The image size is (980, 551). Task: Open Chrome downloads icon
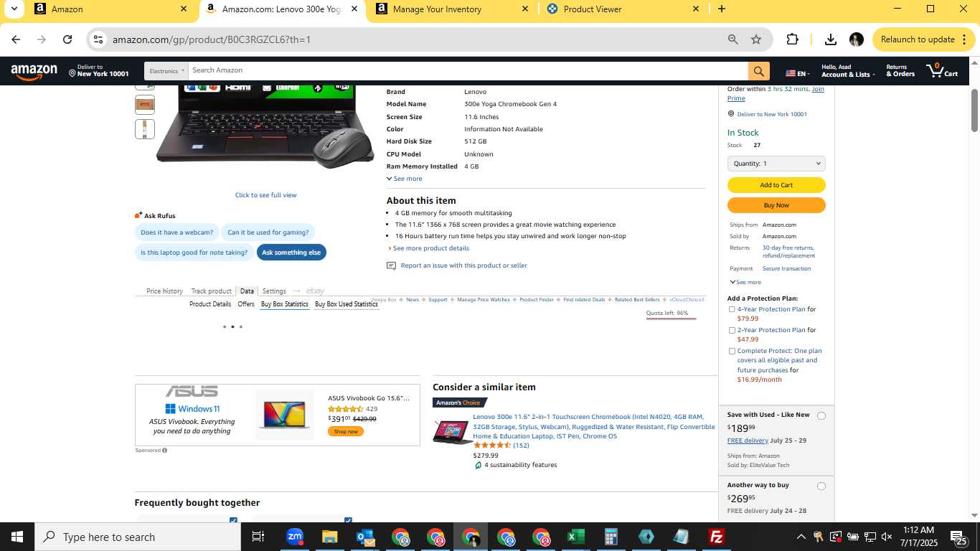[x=831, y=39]
